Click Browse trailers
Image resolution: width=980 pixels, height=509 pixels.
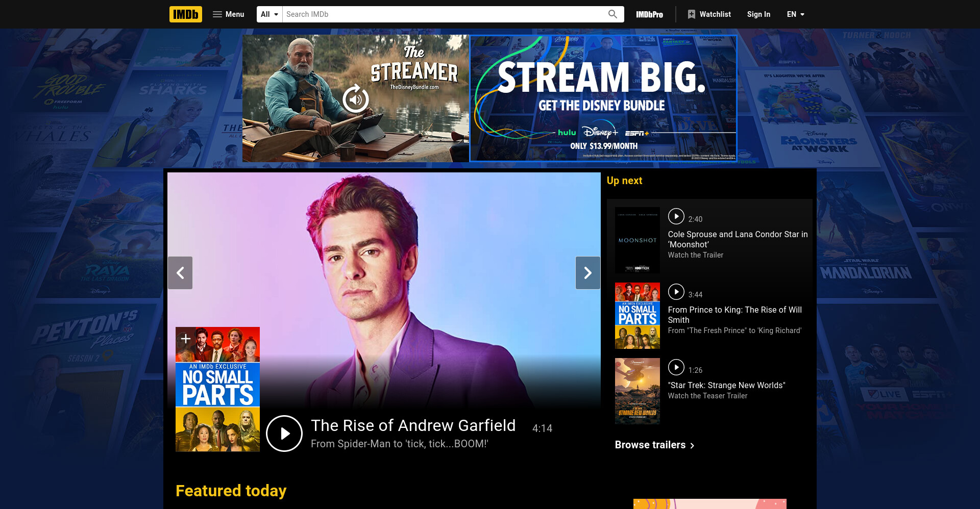pos(650,445)
